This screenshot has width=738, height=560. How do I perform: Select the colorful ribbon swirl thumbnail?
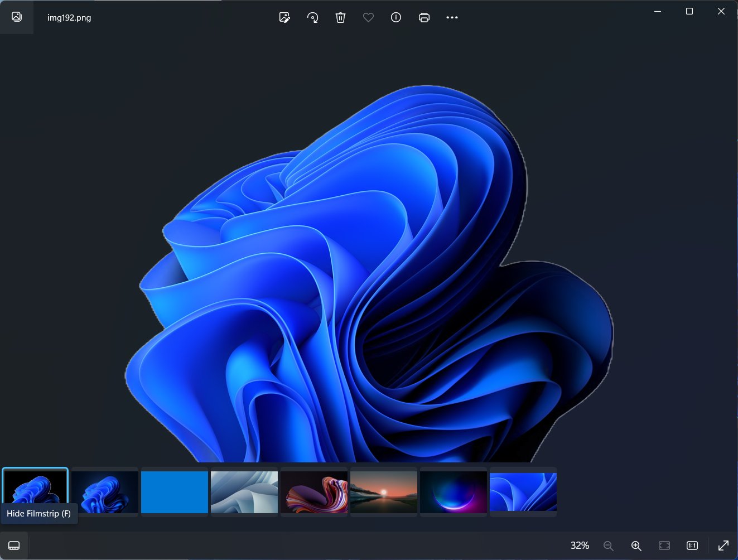pyautogui.click(x=314, y=492)
